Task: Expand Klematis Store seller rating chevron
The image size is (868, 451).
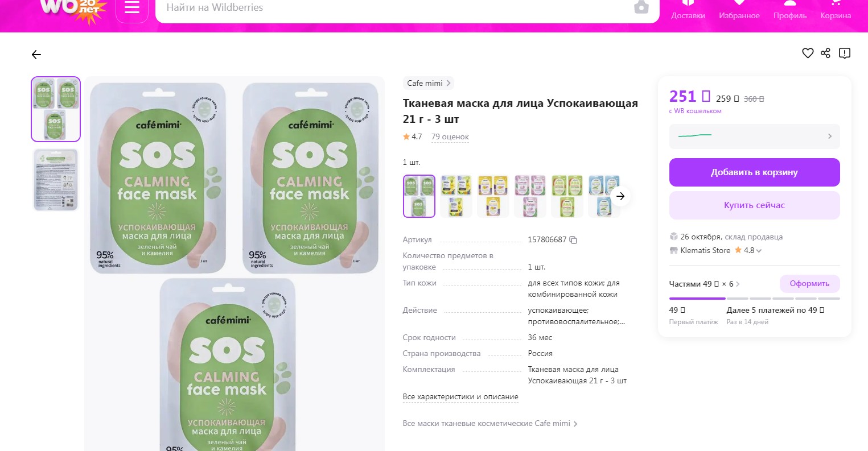Action: coord(759,251)
